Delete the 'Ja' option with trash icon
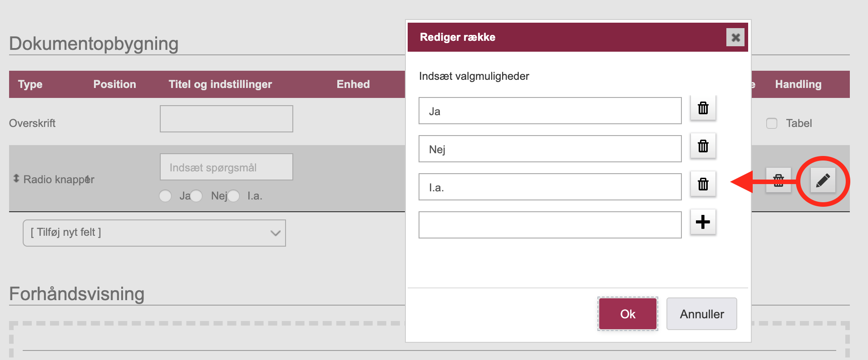Image resolution: width=868 pixels, height=360 pixels. pyautogui.click(x=703, y=108)
